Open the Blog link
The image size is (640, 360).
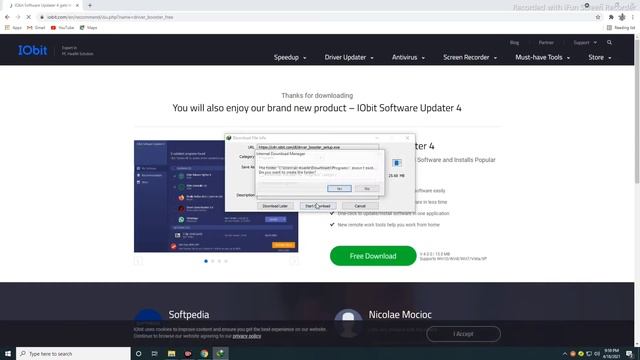coord(514,42)
